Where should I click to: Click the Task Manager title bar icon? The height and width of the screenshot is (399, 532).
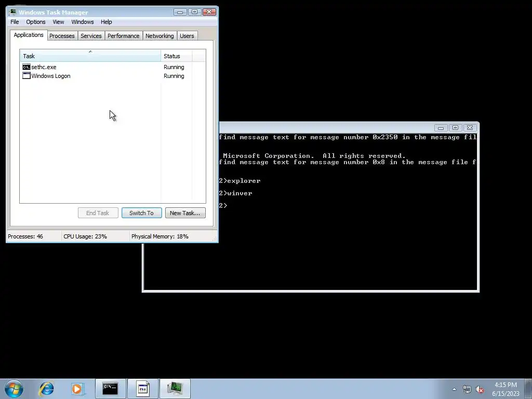click(x=13, y=12)
